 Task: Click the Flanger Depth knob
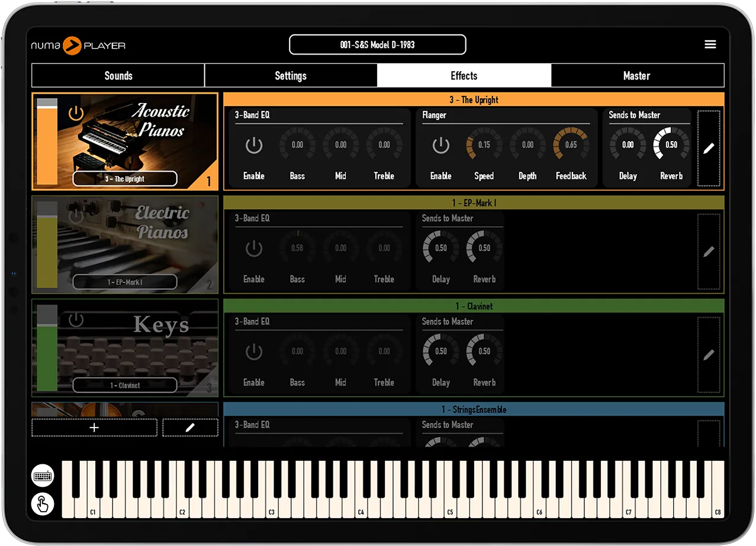pyautogui.click(x=527, y=145)
